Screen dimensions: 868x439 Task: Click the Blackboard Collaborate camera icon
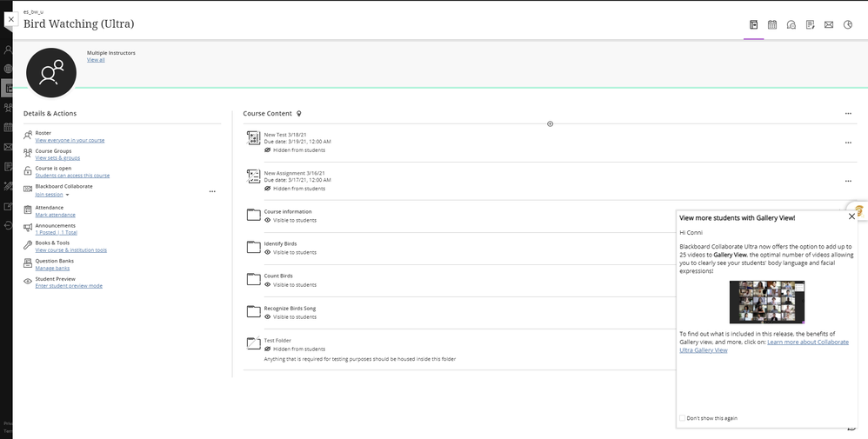click(28, 189)
